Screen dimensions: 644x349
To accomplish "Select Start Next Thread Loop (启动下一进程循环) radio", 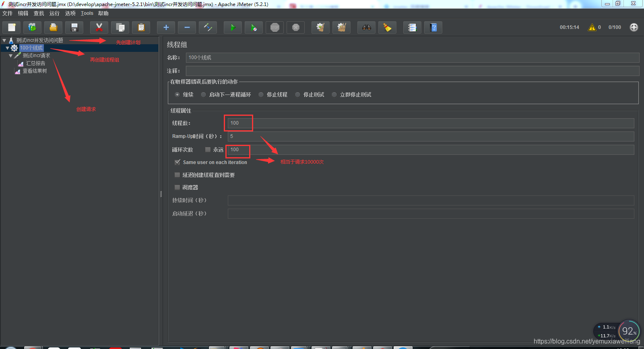I will tap(203, 94).
